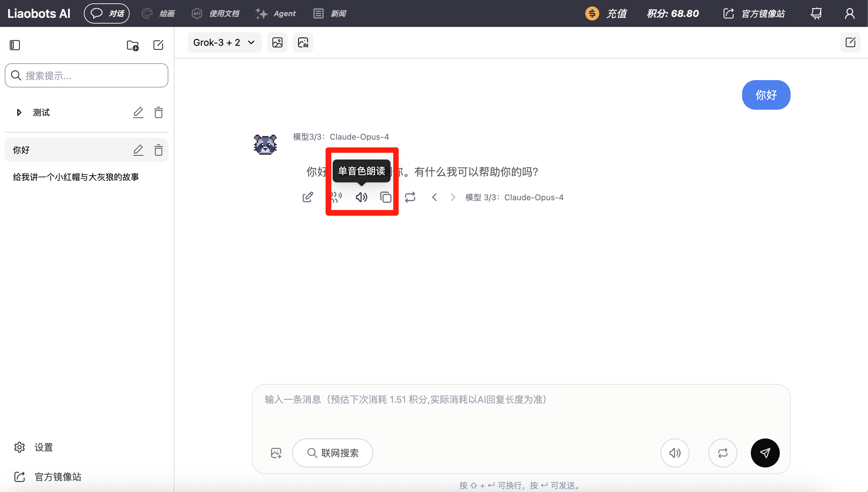
Task: Delete the 你好 conversation
Action: pyautogui.click(x=159, y=150)
